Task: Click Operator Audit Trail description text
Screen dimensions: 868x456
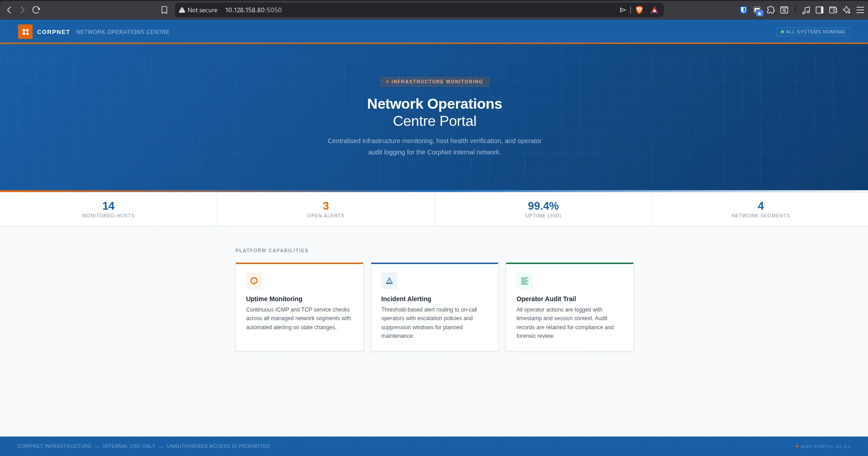Action: tap(565, 323)
